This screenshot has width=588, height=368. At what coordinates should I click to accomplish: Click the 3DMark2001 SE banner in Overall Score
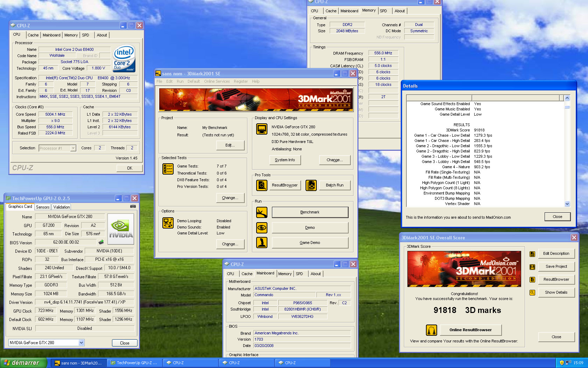tap(464, 269)
